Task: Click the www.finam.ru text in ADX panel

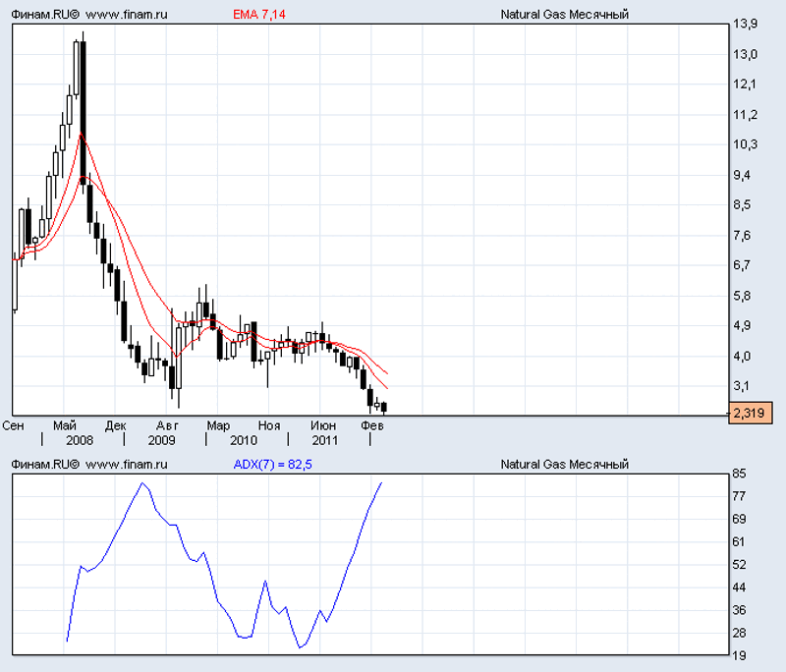Action: [127, 465]
